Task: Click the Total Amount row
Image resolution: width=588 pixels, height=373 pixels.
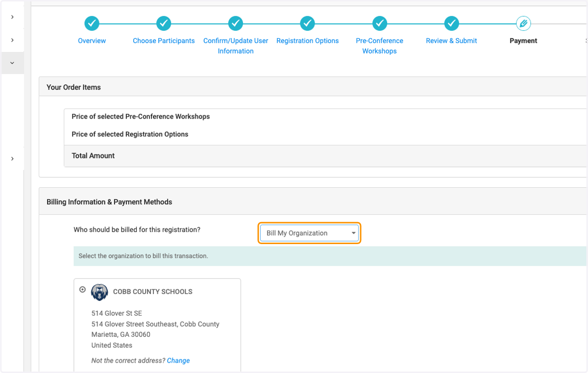Action: pyautogui.click(x=325, y=156)
